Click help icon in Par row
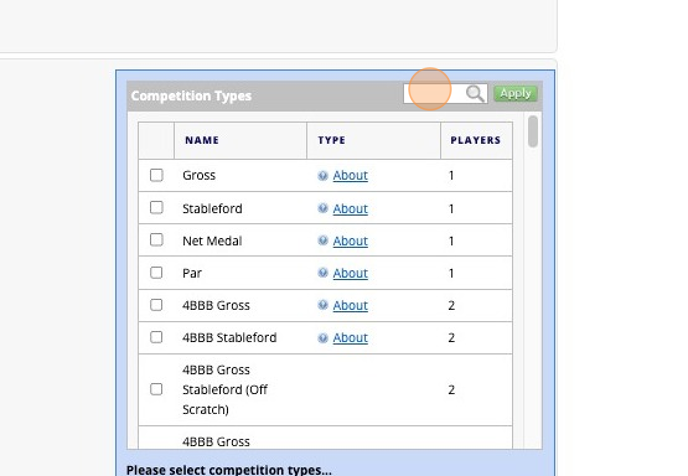The image size is (688, 476). pyautogui.click(x=323, y=273)
